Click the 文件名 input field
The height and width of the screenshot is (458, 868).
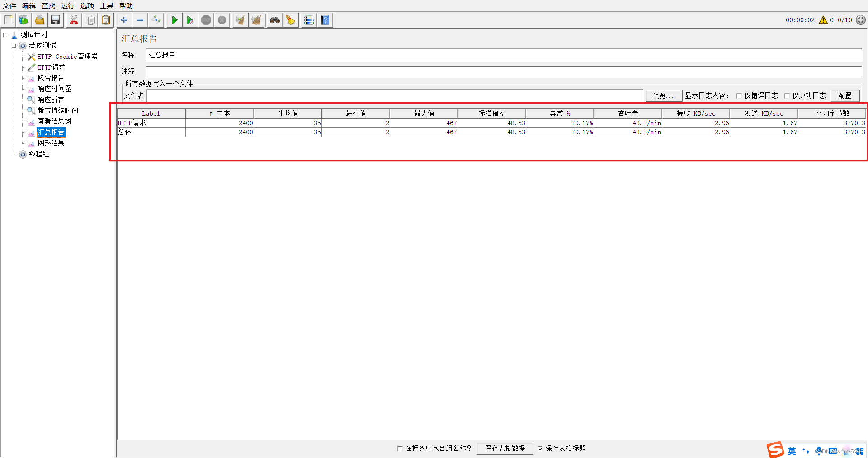[x=395, y=95]
